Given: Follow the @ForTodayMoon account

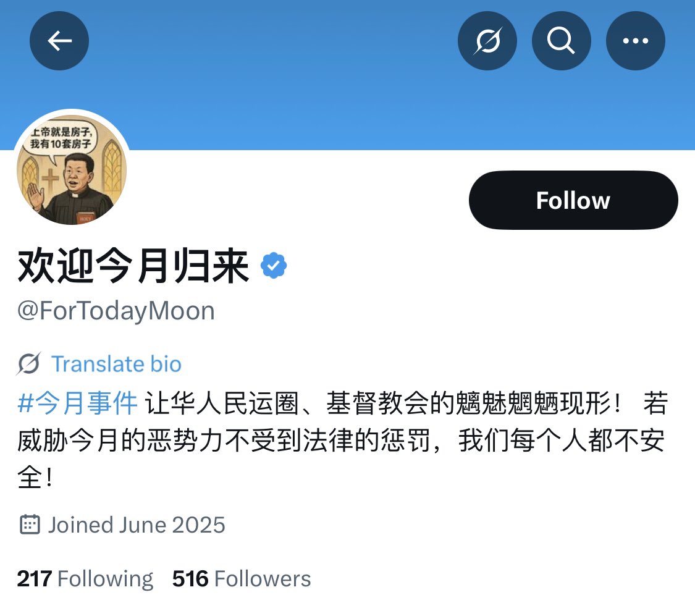Looking at the screenshot, I should coord(573,200).
